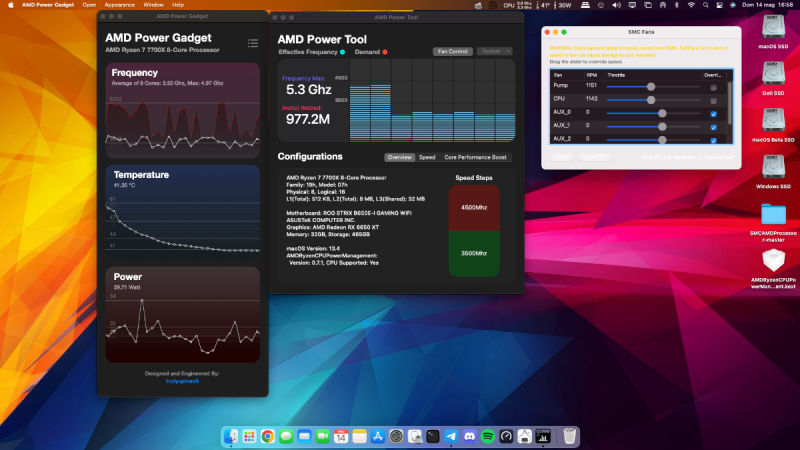Click the AUX_1 fan throttle slider
The image size is (800, 450).
(654, 127)
